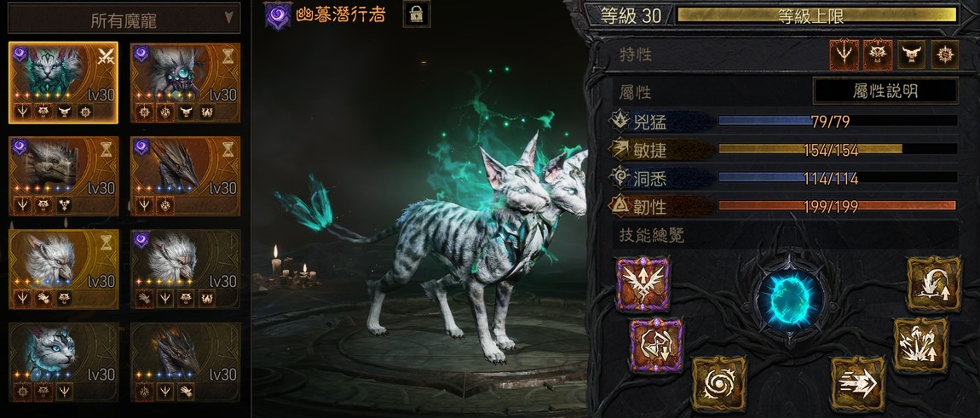Select the teal cat pet with crossed swords
Screen dimensions: 980x418
[x=63, y=83]
